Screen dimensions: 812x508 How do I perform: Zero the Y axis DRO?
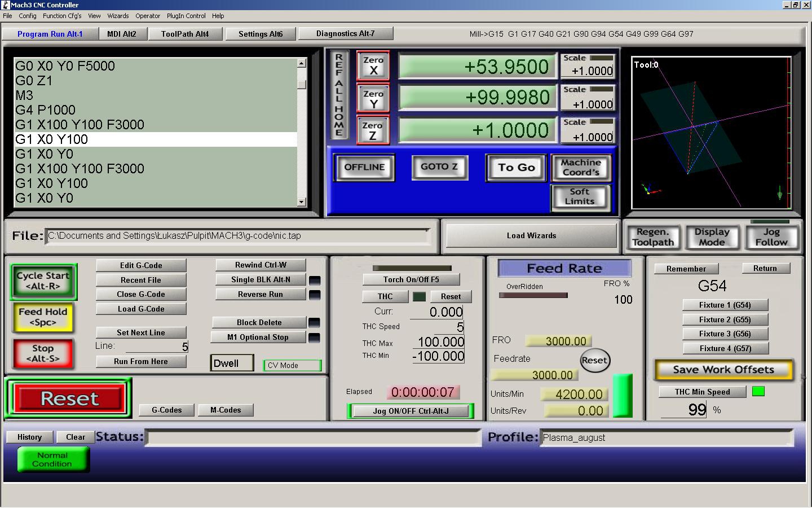[373, 98]
